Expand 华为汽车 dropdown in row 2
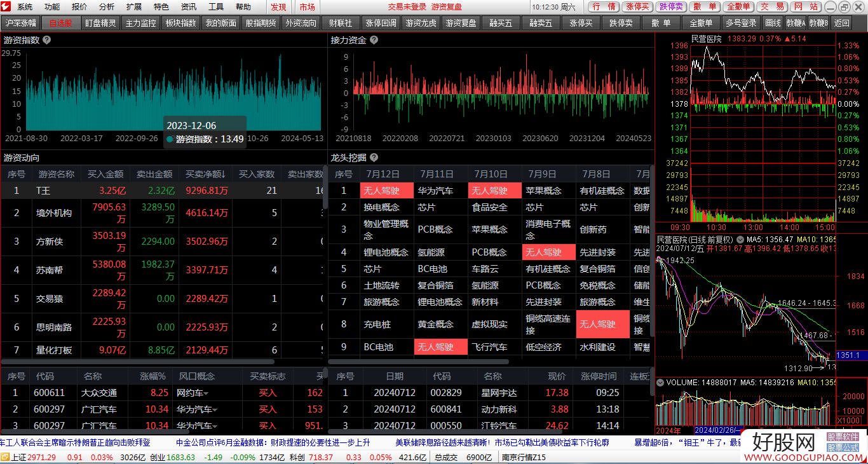 [215, 410]
